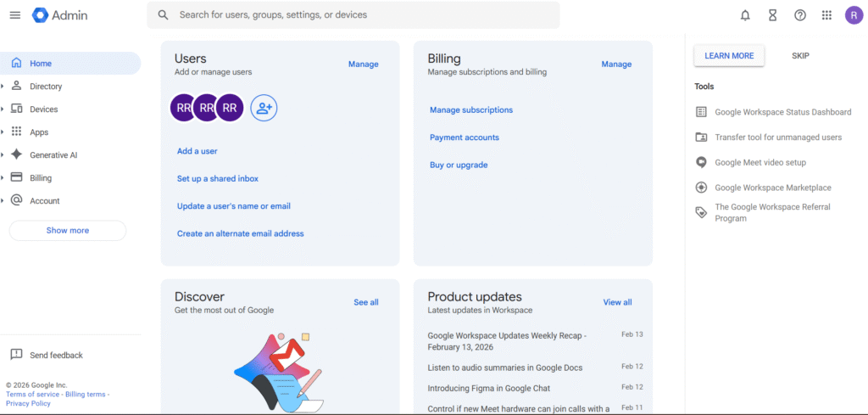Click the first RR user avatar
868x415 pixels.
[x=183, y=108]
